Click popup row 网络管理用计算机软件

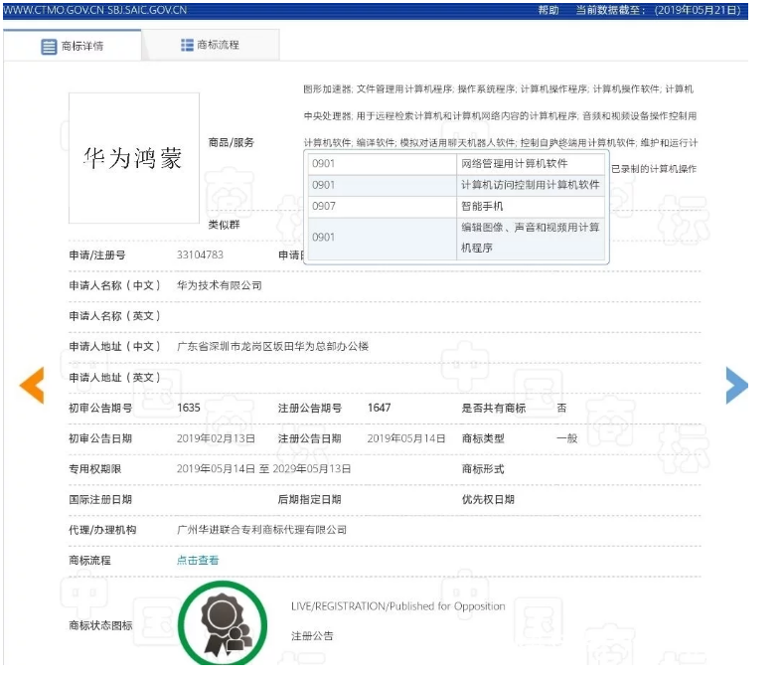456,164
